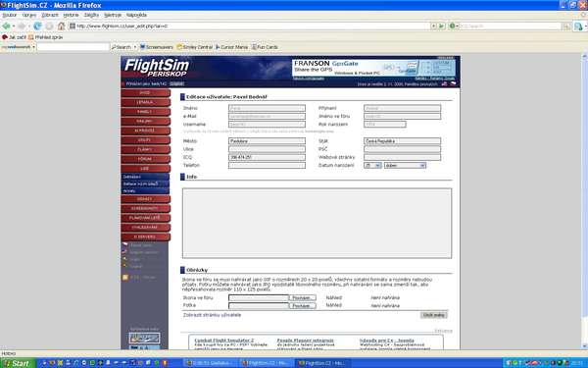Click the green Go arrow beside the address bar

point(441,26)
